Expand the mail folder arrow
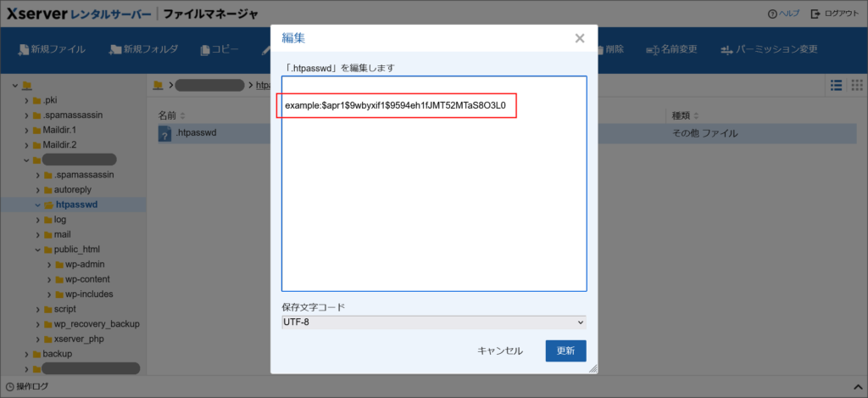The height and width of the screenshot is (398, 868). click(37, 234)
